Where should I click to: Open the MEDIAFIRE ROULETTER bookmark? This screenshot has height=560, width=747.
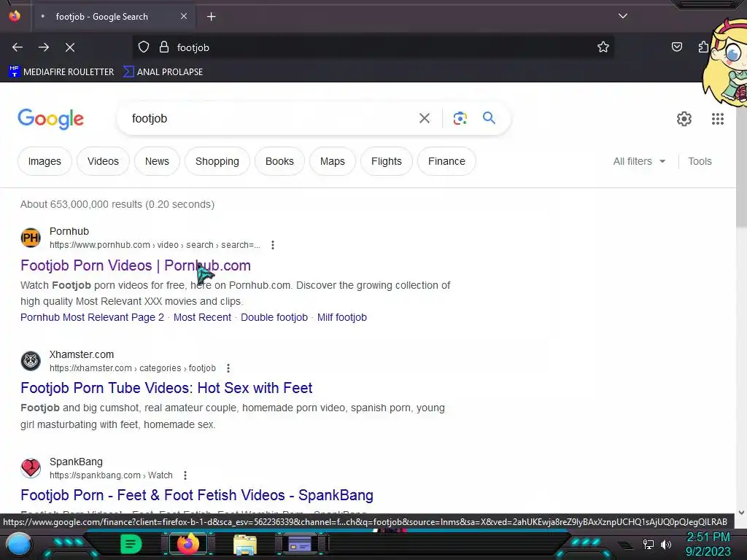tap(61, 72)
